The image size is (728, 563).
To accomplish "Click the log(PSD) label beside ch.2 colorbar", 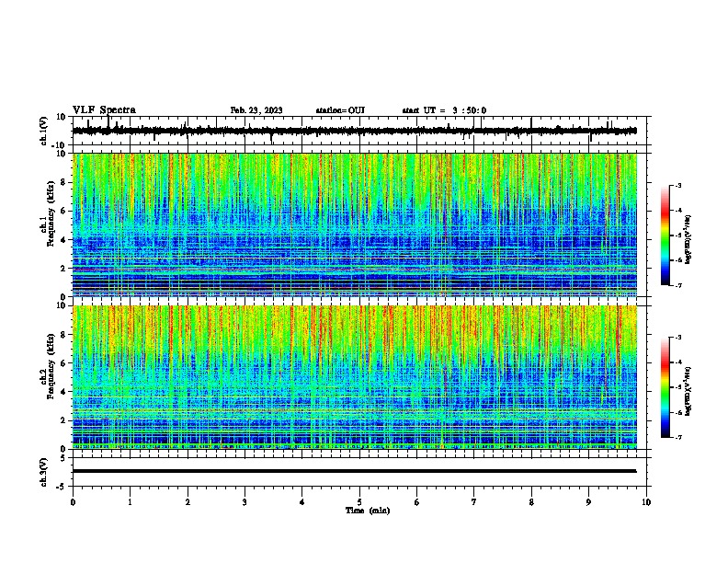I will coord(688,391).
